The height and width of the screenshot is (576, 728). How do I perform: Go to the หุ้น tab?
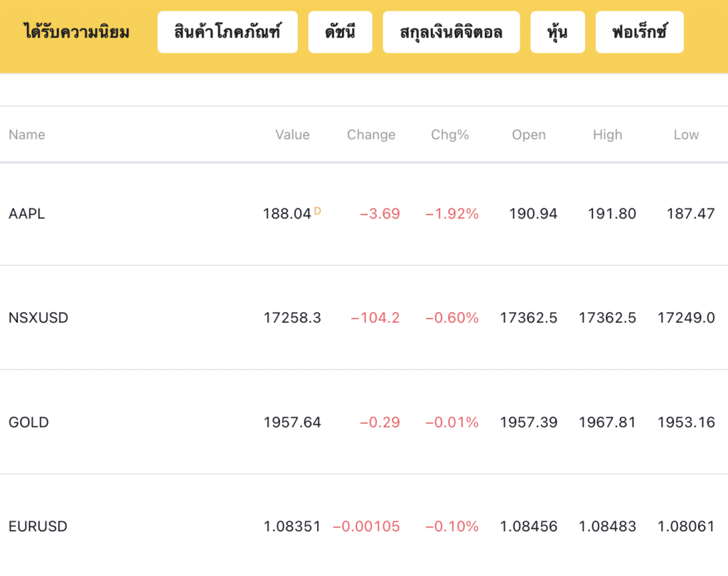point(557,32)
